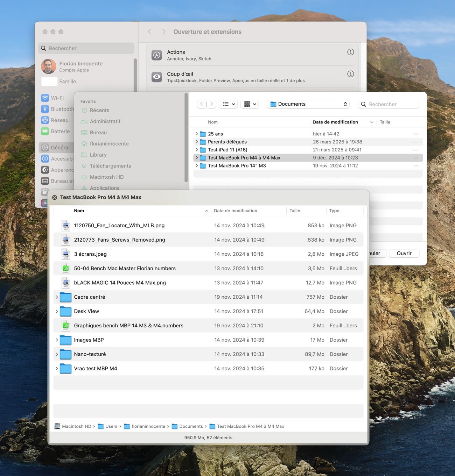Open Bluetooth settings icon
Image resolution: width=455 pixels, height=476 pixels.
click(45, 109)
